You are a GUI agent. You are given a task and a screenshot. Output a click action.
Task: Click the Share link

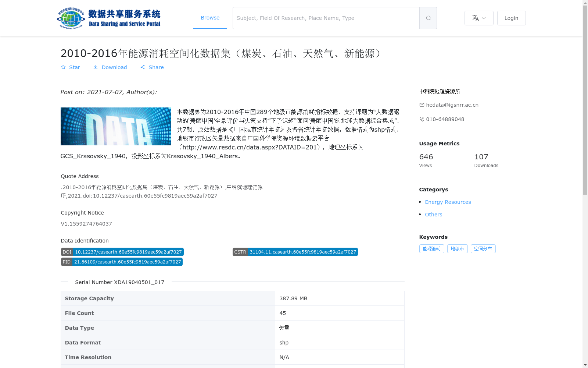point(152,67)
